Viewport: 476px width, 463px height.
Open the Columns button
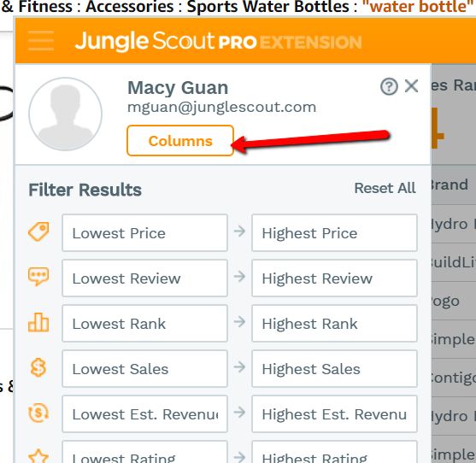[180, 141]
